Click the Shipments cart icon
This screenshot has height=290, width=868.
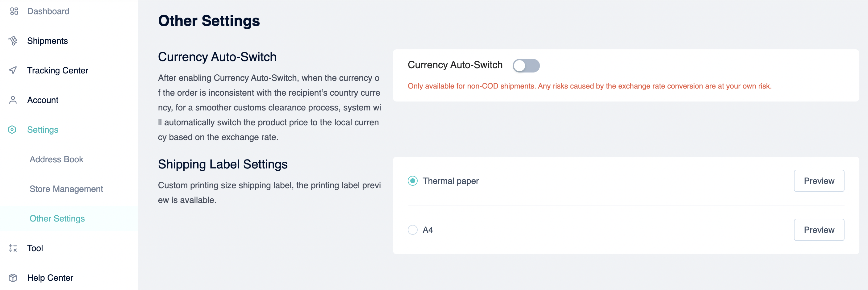tap(13, 41)
